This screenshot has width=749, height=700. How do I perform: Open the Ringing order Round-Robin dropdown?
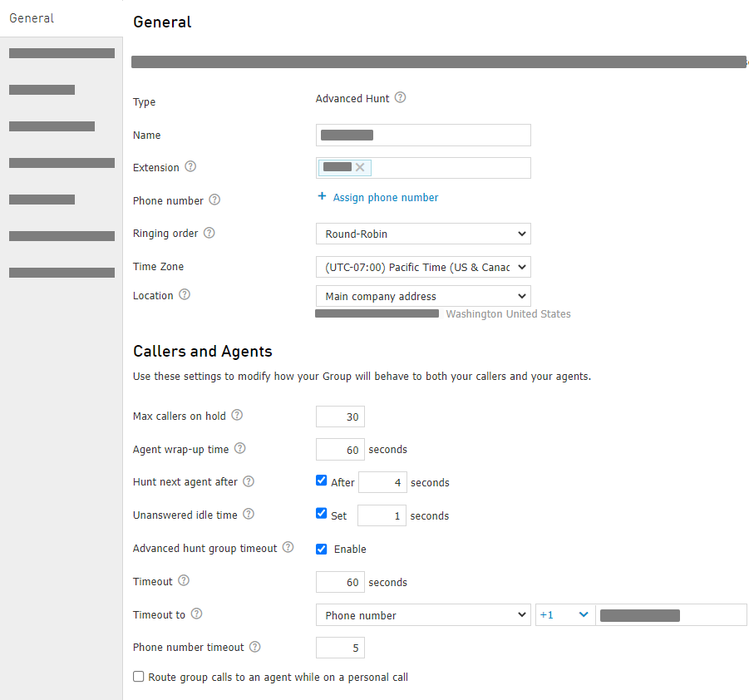[x=422, y=234]
